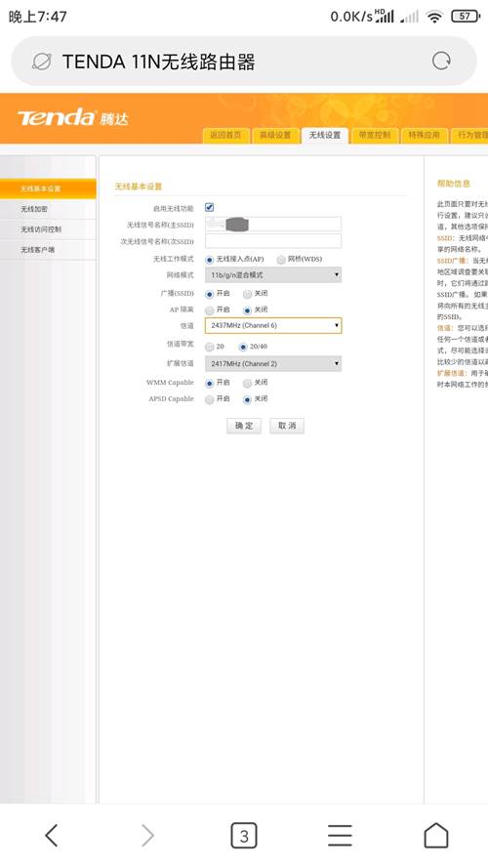
Task: Open the 网络模式 11b/g/n混合模式 dropdown
Action: point(272,275)
